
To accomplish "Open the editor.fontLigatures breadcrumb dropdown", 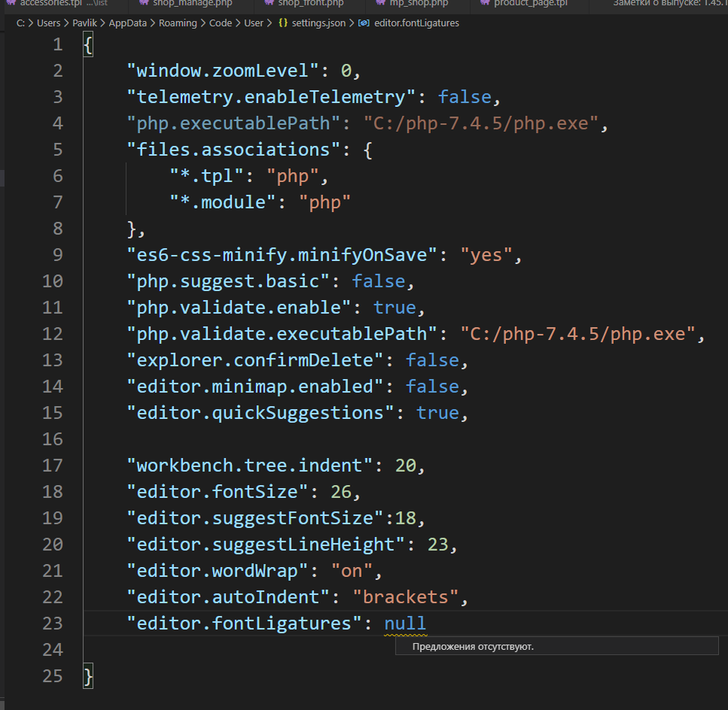I will point(417,23).
